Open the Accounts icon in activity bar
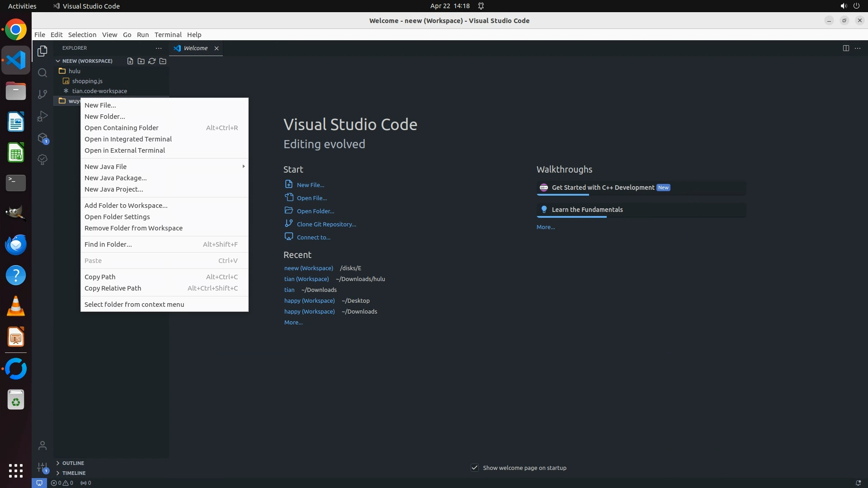This screenshot has width=868, height=488. click(x=42, y=446)
